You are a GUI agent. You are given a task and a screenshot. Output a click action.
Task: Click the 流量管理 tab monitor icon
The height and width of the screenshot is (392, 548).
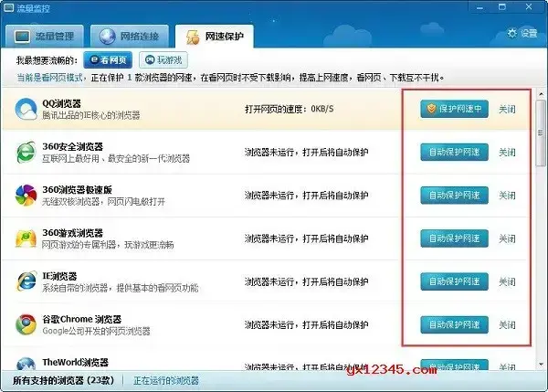pyautogui.click(x=22, y=37)
